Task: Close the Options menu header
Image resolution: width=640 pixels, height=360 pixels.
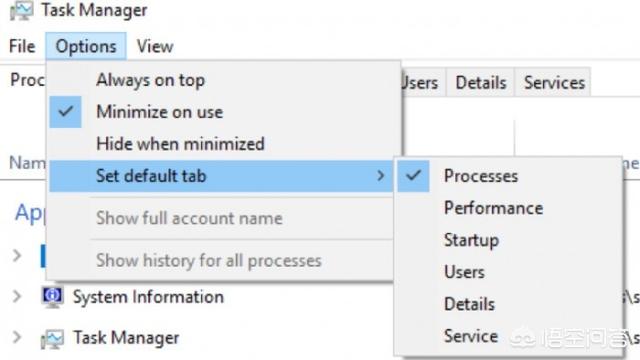Action: [x=86, y=46]
